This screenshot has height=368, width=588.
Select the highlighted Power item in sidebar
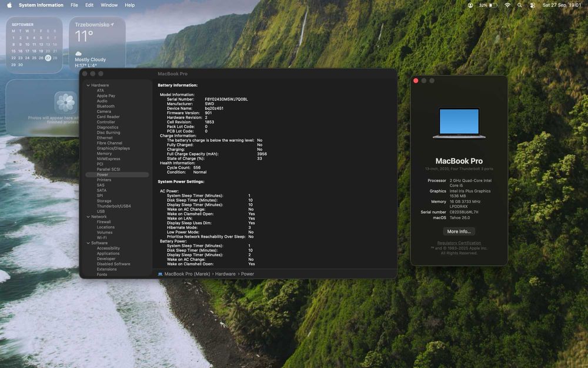click(x=118, y=175)
